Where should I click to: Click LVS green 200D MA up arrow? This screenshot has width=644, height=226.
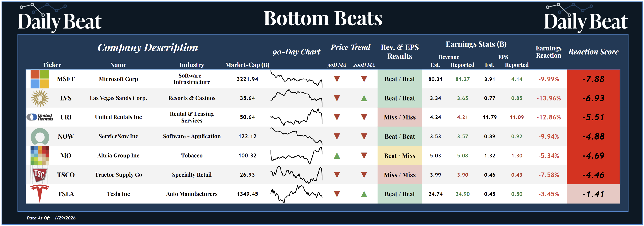(x=364, y=98)
